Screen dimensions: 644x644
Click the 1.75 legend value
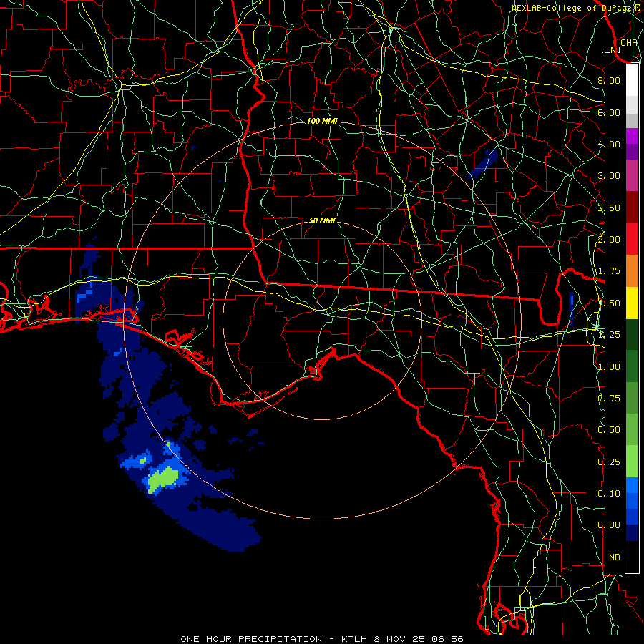(609, 271)
